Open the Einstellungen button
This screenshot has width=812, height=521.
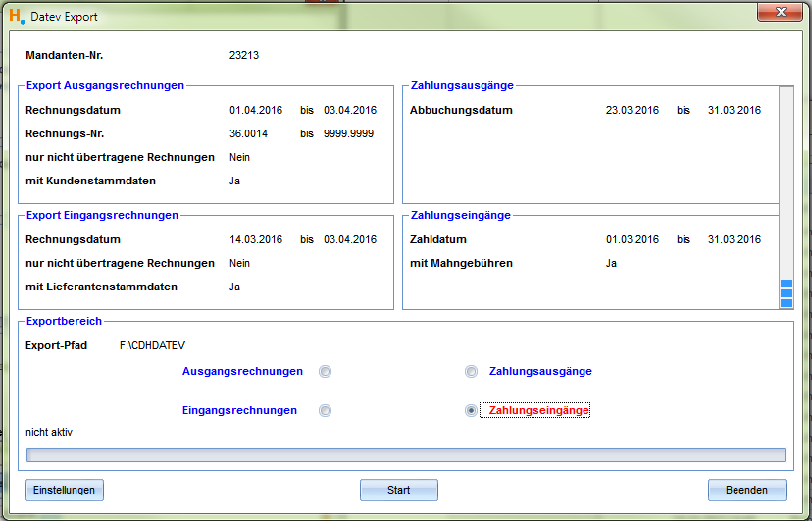coord(64,490)
